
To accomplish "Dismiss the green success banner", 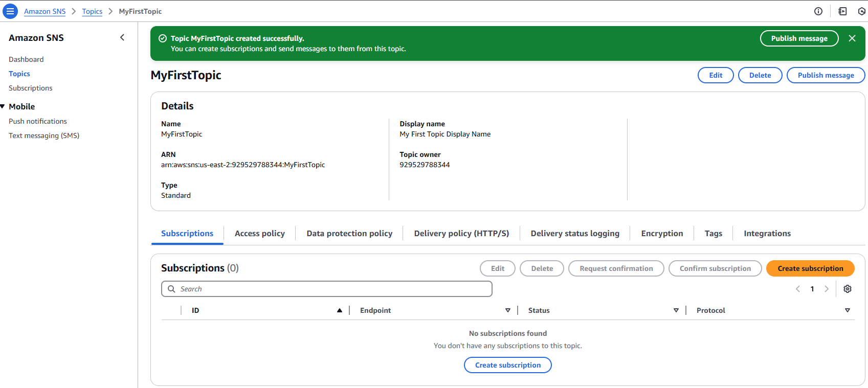I will pyautogui.click(x=852, y=38).
